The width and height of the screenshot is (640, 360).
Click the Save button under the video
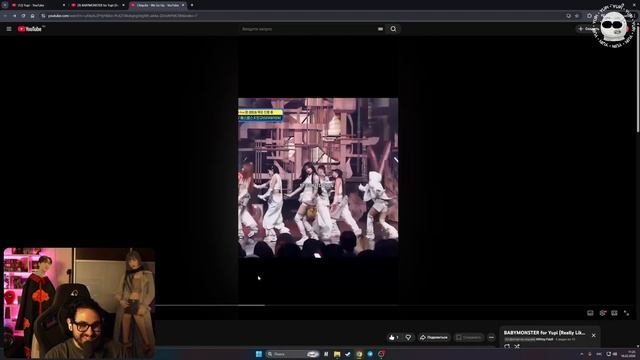coord(469,338)
